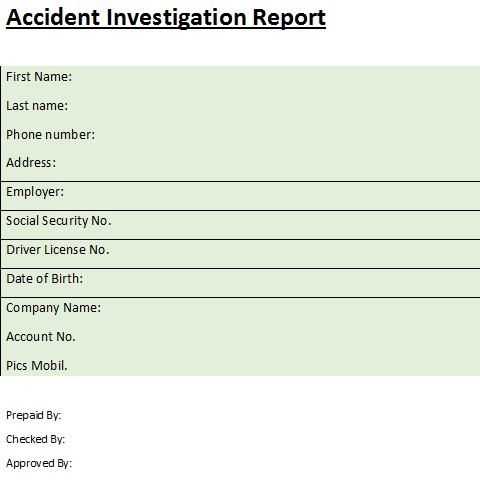This screenshot has width=480, height=480.
Task: Click the Approved By line
Action: (x=39, y=463)
